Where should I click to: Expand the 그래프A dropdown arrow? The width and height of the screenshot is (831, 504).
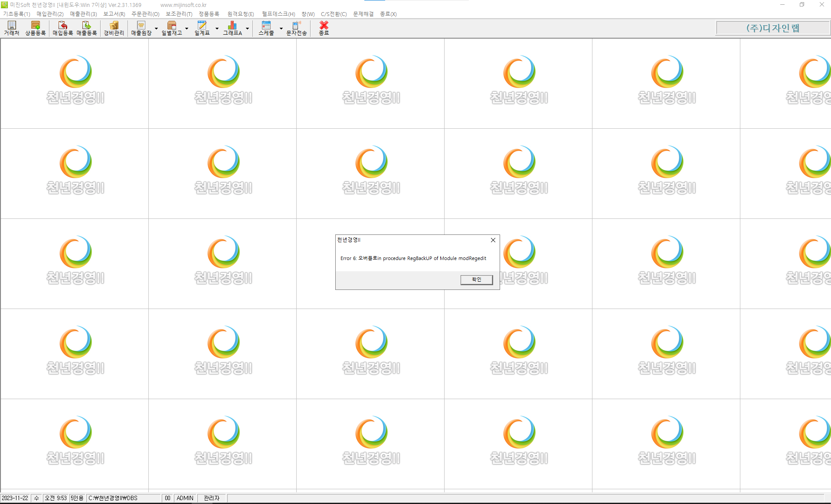(x=248, y=29)
